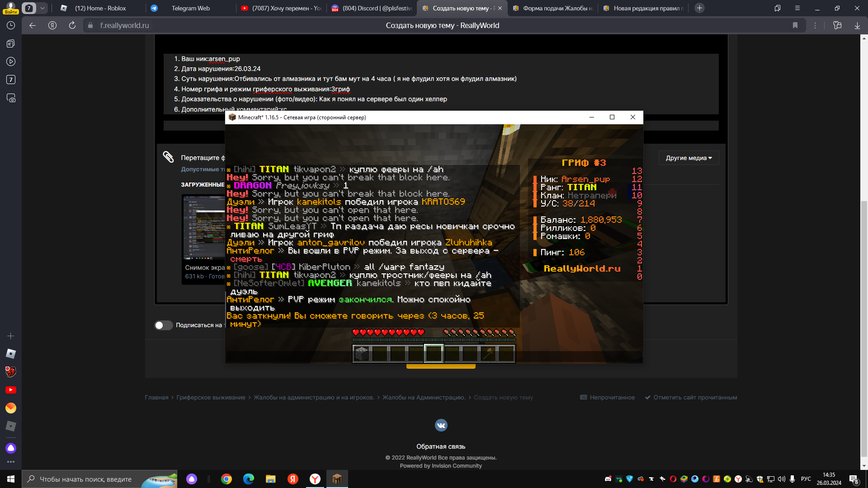Follow the Гриферское выживание breadcrumb link
Screen dimensions: 868x488
211,398
